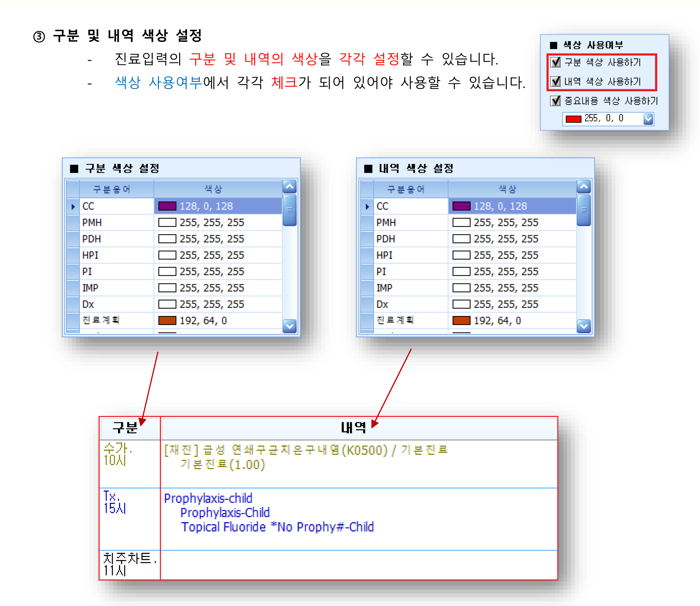700x606 pixels.
Task: Click the scroll thumb in 내역 색상 설정 list
Action: [584, 210]
